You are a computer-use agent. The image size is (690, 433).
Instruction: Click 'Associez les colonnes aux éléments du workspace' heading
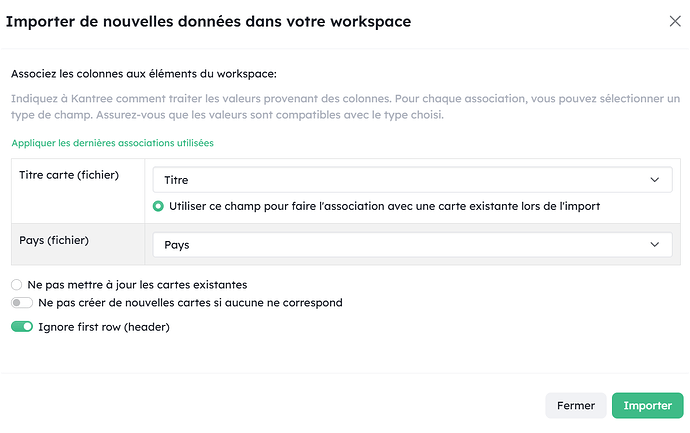(x=143, y=74)
